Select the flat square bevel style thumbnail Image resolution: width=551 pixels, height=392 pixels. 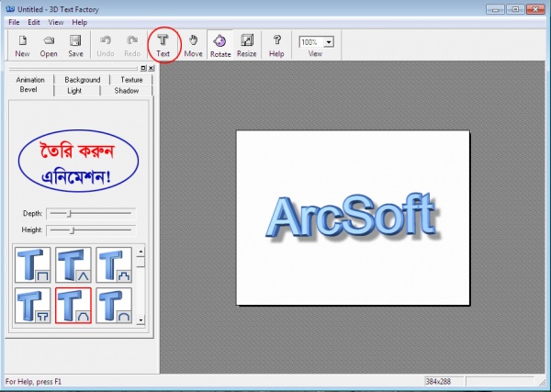point(33,264)
